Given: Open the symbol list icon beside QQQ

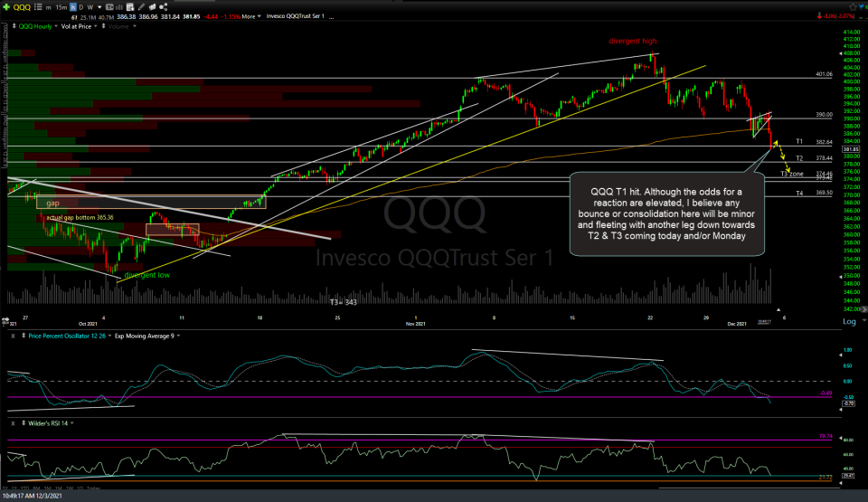Looking at the screenshot, I should pos(38,6).
